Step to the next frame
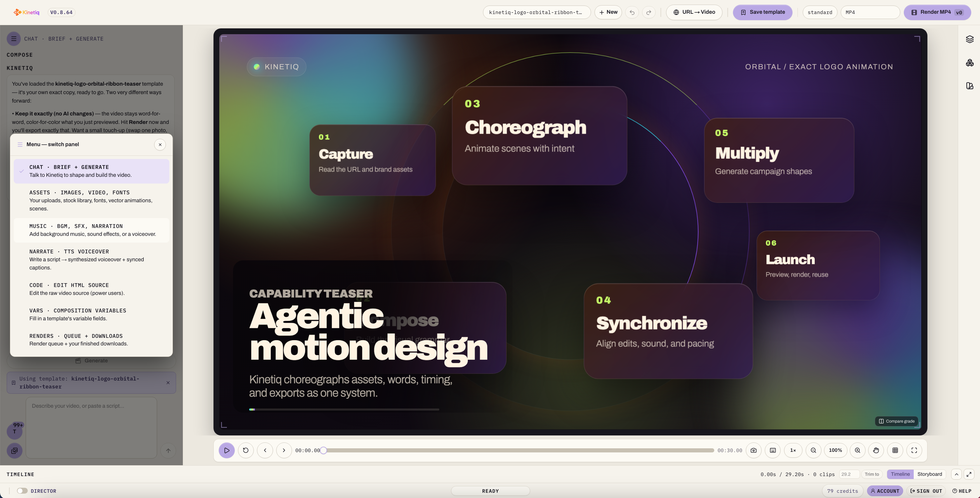The height and width of the screenshot is (498, 980). coord(284,450)
